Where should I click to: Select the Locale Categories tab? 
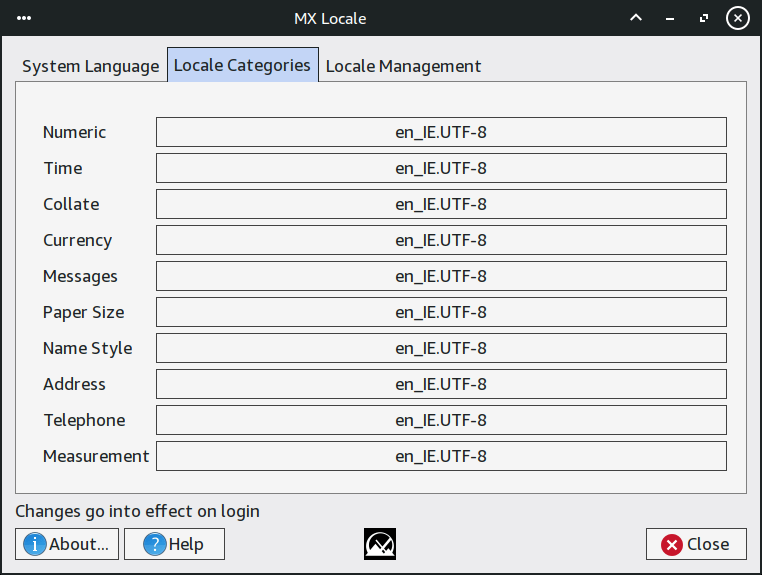pyautogui.click(x=242, y=65)
